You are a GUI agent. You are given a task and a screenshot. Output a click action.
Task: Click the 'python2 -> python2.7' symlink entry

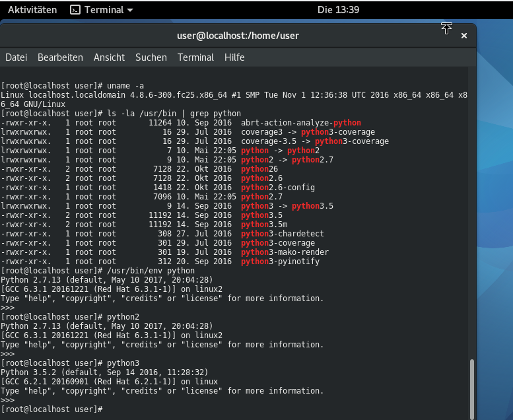click(287, 160)
